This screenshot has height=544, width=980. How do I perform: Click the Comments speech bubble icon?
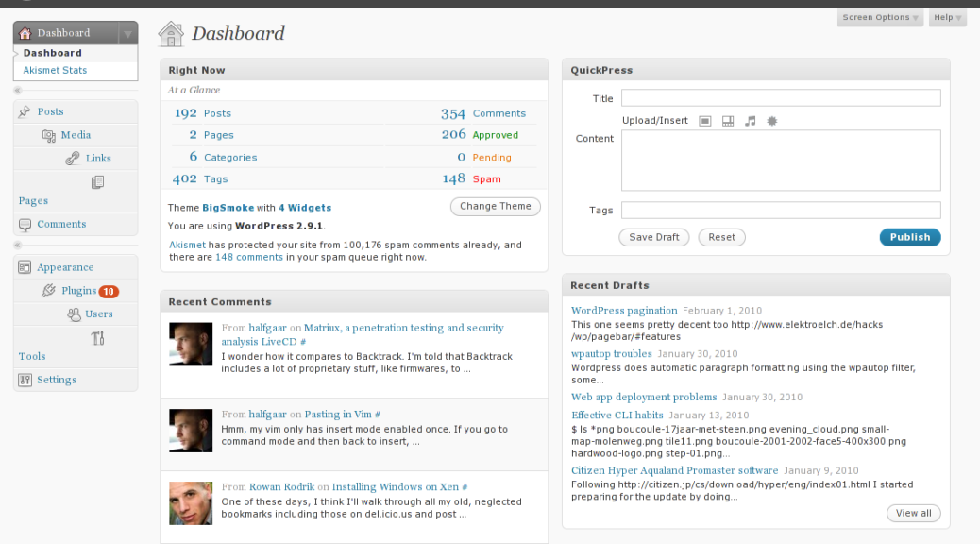pos(25,225)
